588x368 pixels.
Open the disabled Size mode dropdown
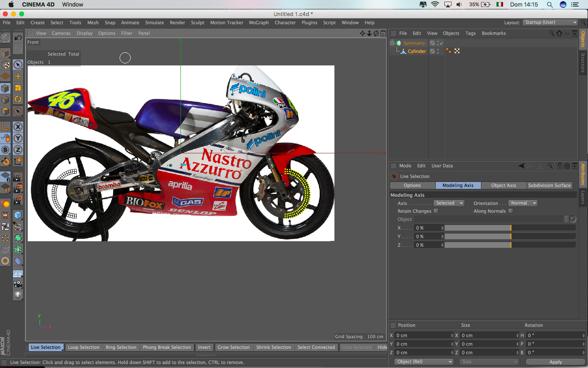pos(489,362)
